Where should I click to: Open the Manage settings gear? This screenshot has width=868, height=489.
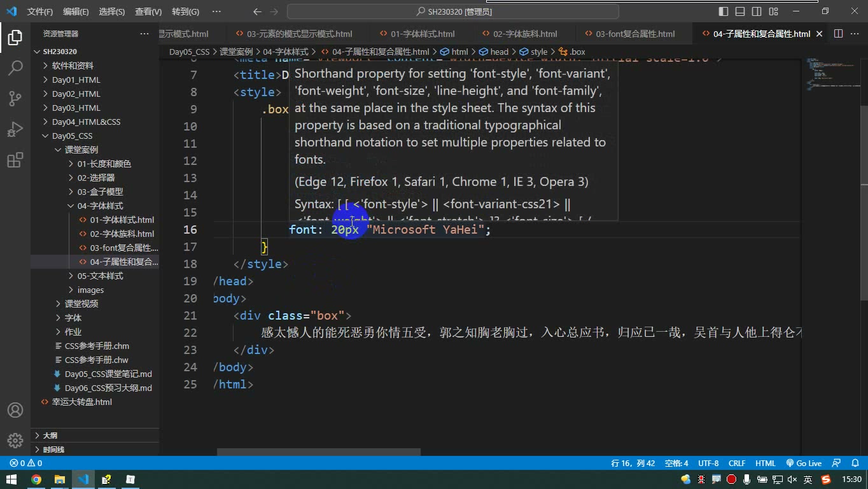[15, 440]
